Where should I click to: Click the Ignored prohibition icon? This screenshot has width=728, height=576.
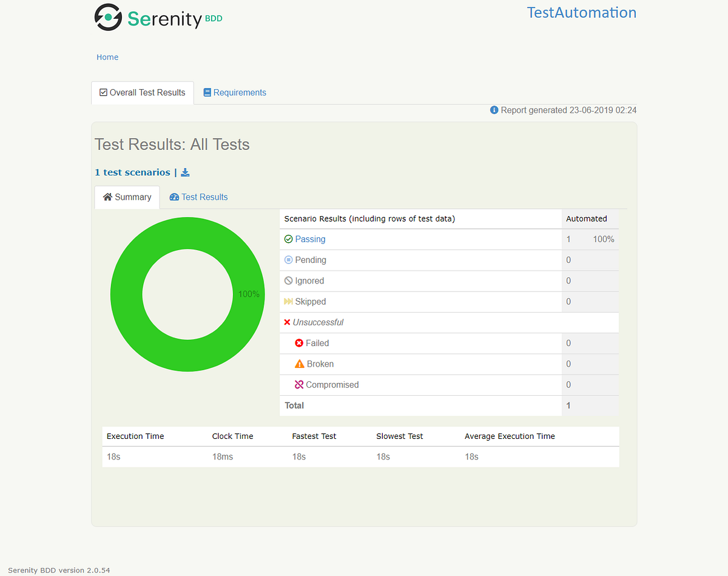tap(289, 280)
